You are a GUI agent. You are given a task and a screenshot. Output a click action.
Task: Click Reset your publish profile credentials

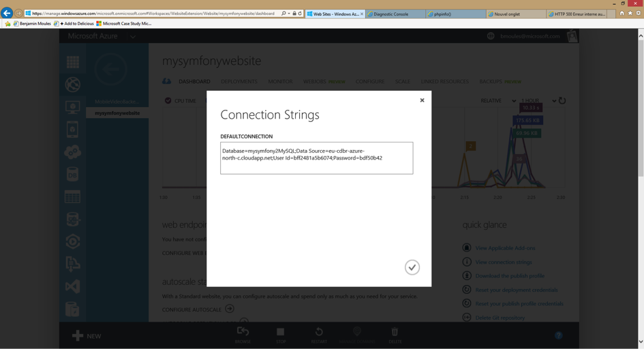[519, 304]
